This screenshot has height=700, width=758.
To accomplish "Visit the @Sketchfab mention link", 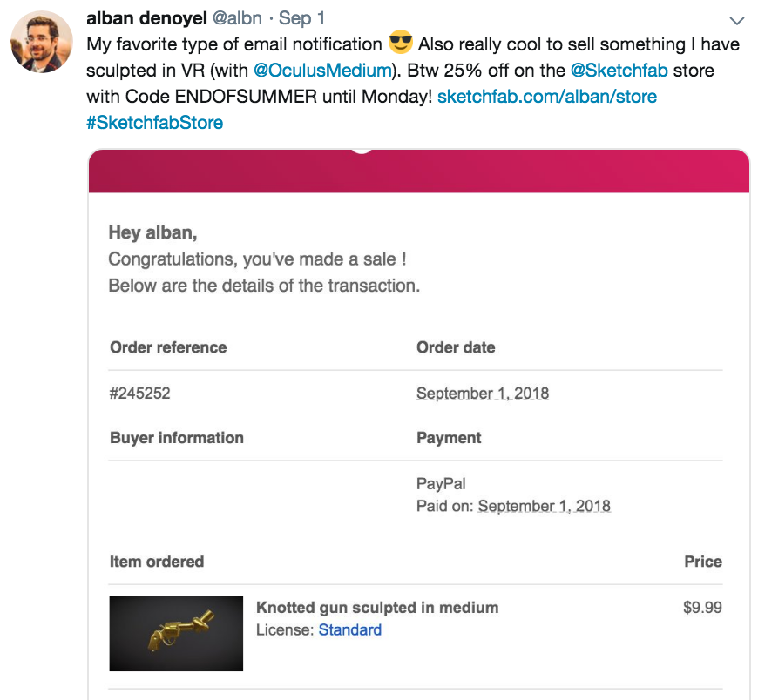I will 619,70.
